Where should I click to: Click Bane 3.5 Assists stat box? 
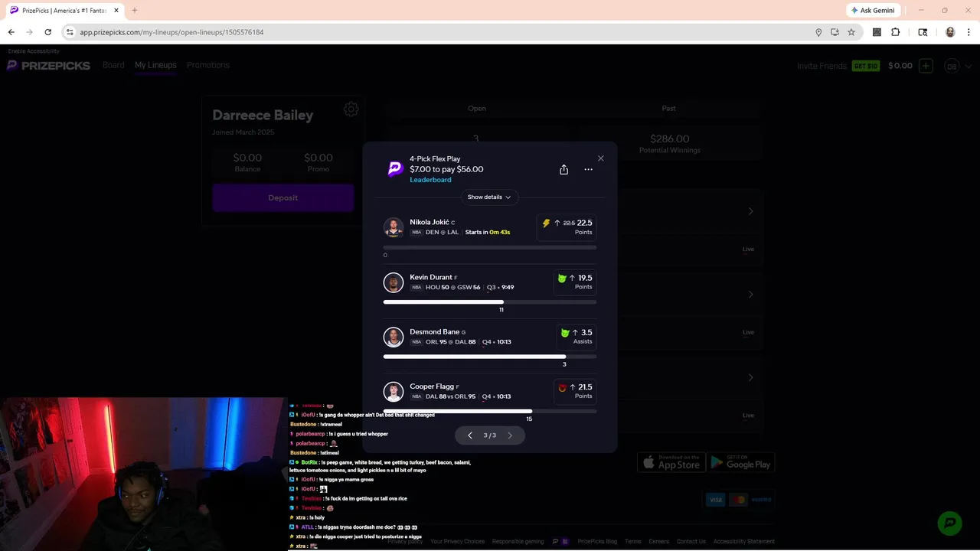[x=577, y=337]
